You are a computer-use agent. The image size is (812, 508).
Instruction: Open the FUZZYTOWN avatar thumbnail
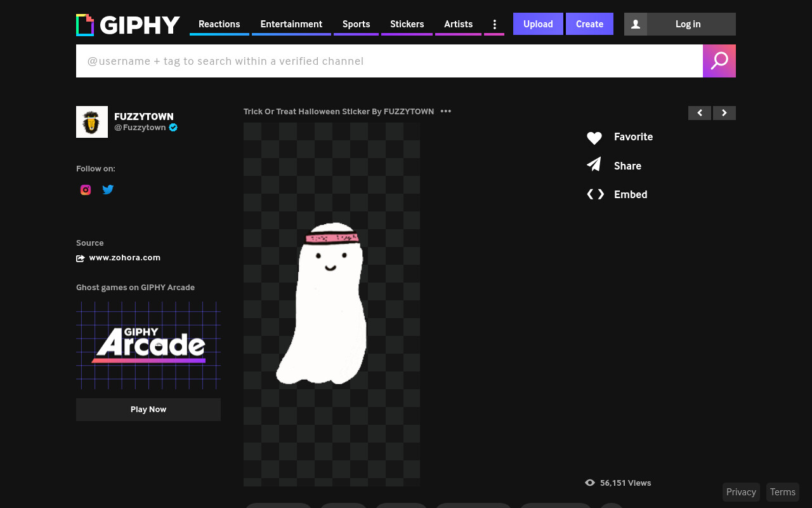[x=92, y=122]
